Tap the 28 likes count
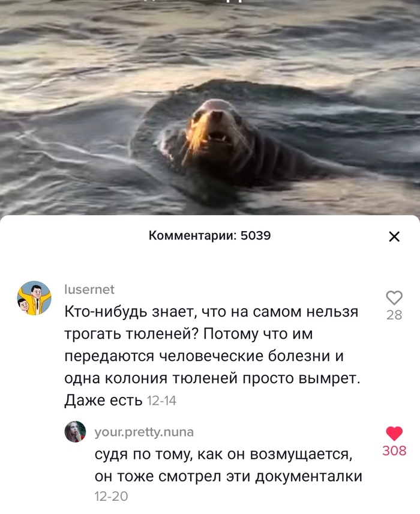The height and width of the screenshot is (514, 420). [x=394, y=315]
